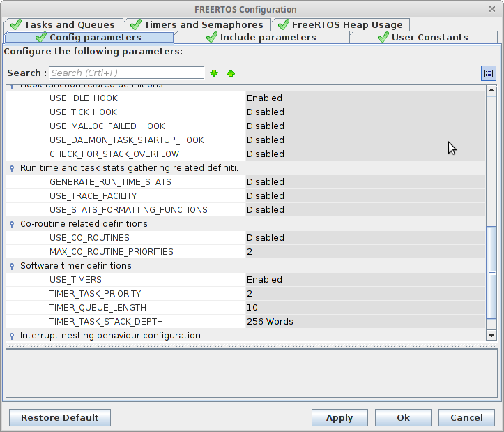504x432 pixels.
Task: Switch to the Include parameters tab
Action: pyautogui.click(x=261, y=38)
